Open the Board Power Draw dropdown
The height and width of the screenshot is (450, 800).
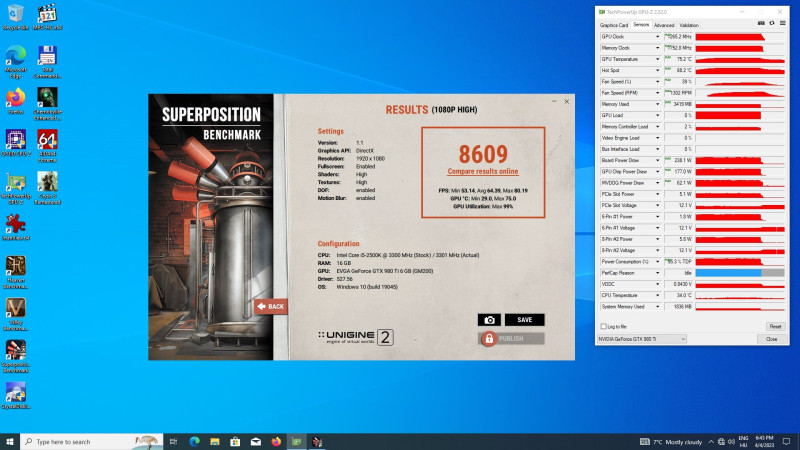[x=657, y=160]
